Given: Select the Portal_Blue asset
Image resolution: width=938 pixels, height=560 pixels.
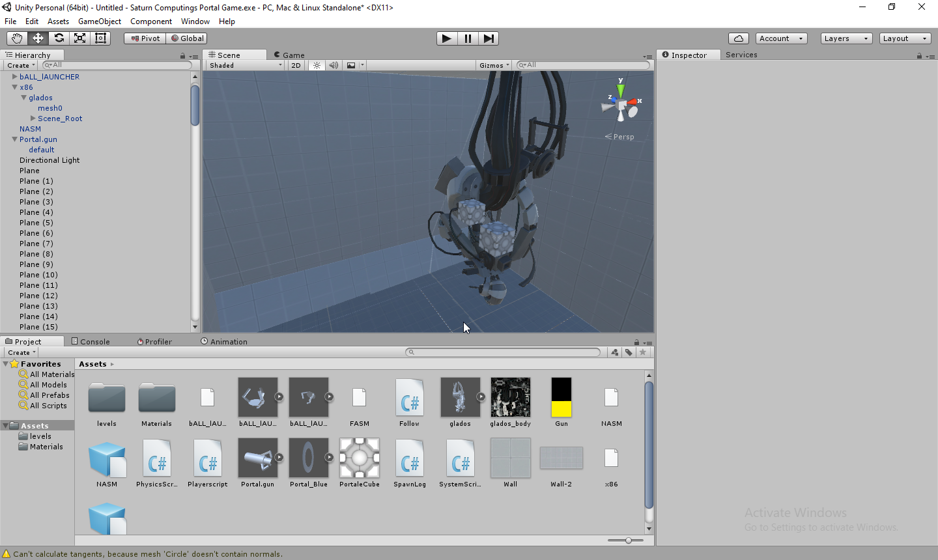Looking at the screenshot, I should click(309, 463).
